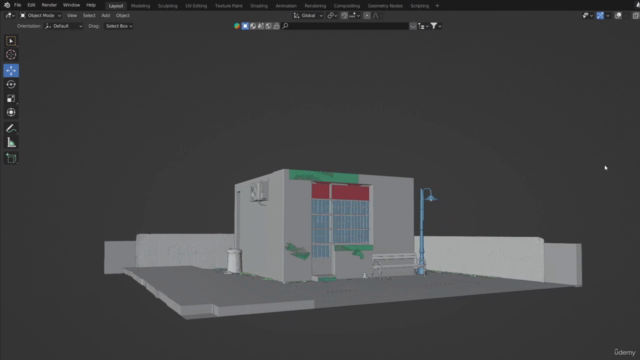Open the viewport View menu
Screen dimensions: 640x360
point(72,16)
